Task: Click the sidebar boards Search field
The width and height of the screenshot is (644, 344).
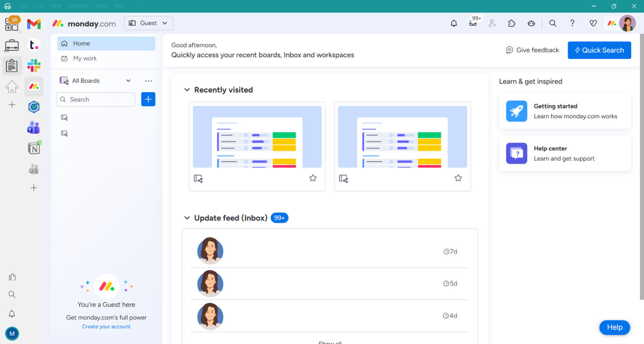Action: point(96,100)
